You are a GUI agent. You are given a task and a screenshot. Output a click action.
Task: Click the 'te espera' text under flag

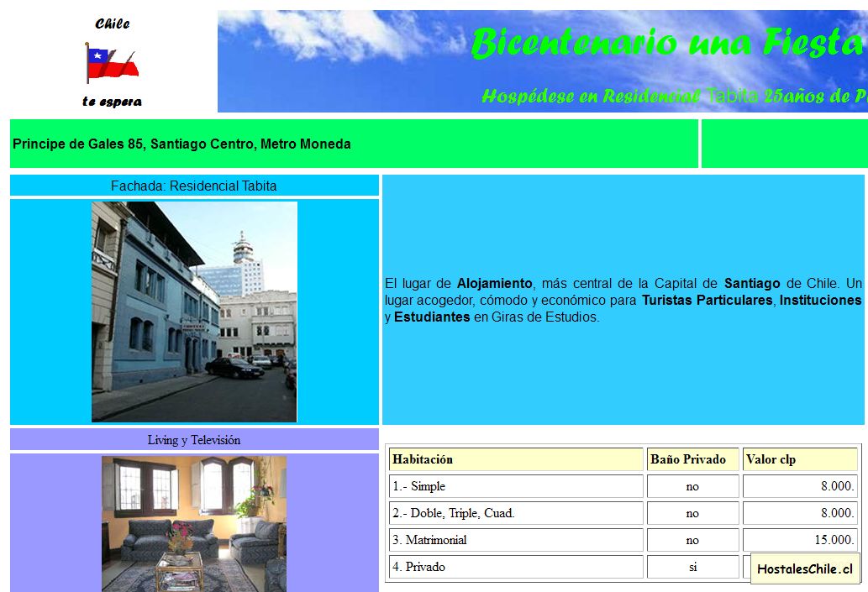click(x=112, y=102)
